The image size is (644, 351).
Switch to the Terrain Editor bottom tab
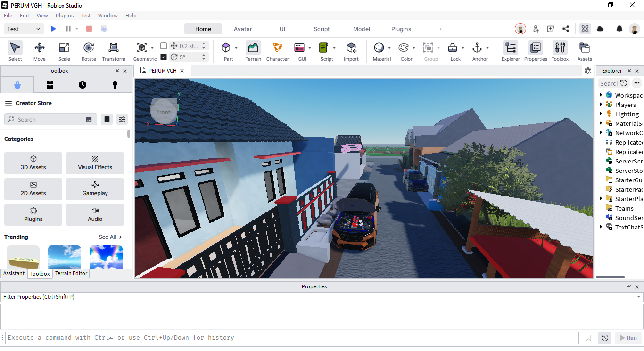point(71,273)
